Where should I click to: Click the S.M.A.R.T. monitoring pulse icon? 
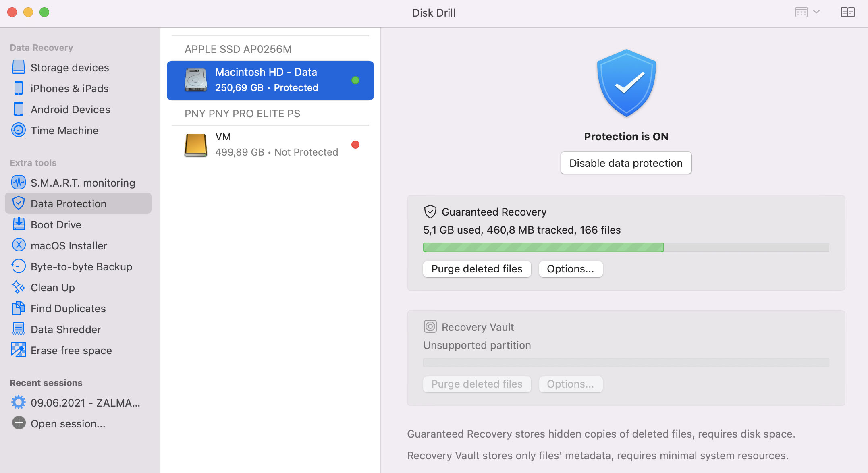19,183
